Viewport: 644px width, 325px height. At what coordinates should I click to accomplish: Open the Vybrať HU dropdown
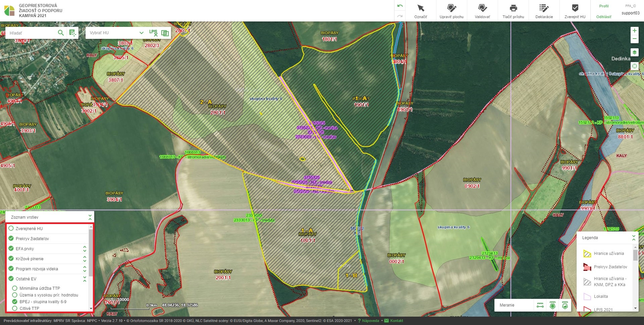[116, 33]
